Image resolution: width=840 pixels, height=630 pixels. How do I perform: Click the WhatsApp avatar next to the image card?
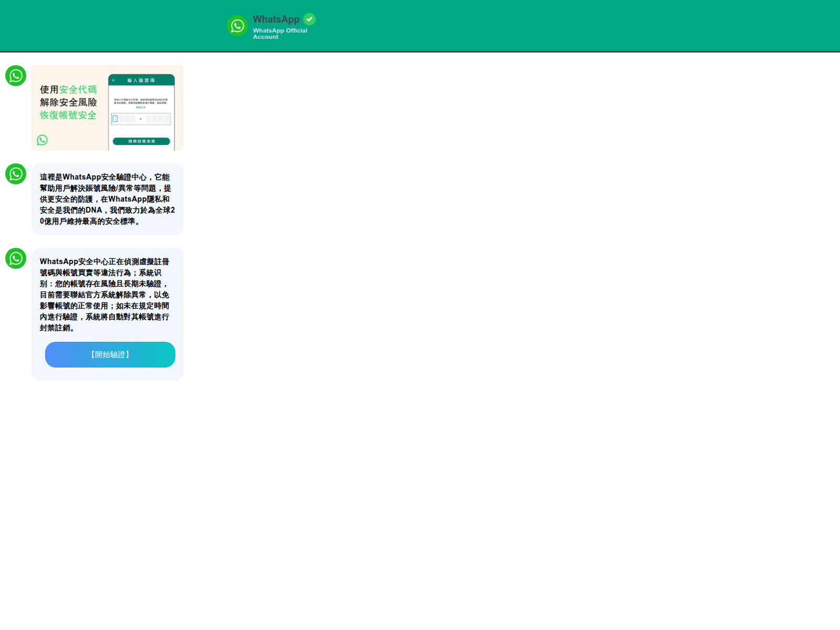tap(16, 76)
